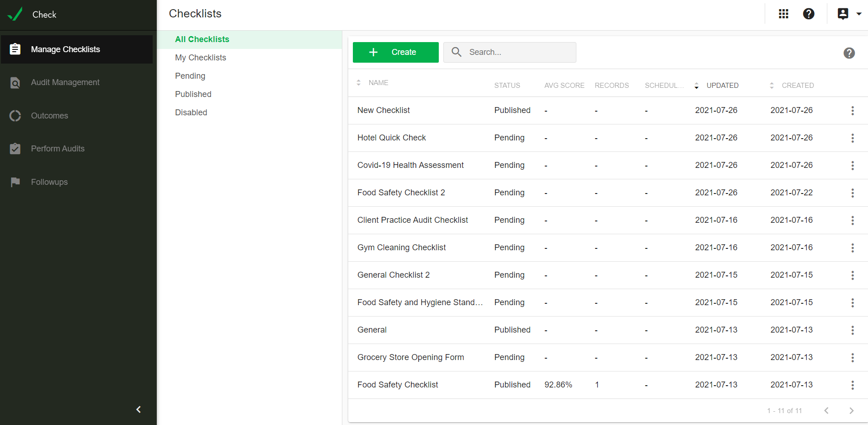The width and height of the screenshot is (868, 425).
Task: Open the user account profile icon
Action: [x=843, y=14]
